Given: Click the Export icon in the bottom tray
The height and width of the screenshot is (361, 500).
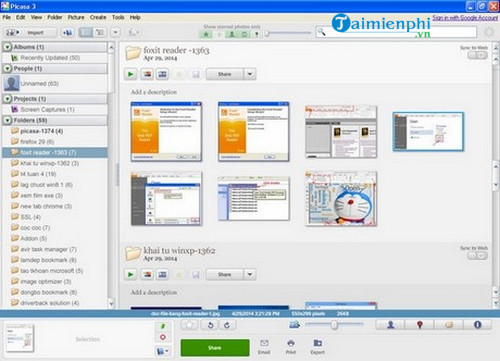Looking at the screenshot, I should click(318, 347).
